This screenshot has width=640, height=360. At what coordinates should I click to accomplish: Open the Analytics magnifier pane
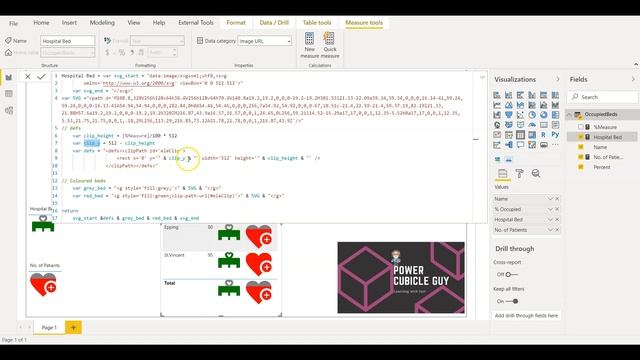coord(536,174)
